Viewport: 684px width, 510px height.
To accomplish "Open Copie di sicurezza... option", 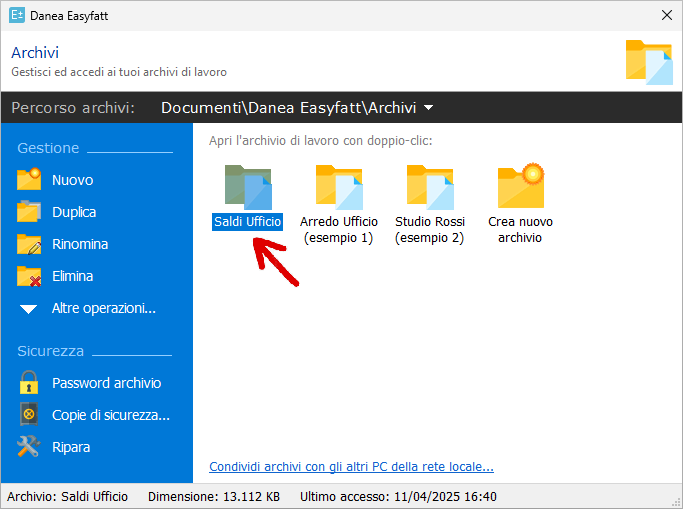I will (111, 415).
